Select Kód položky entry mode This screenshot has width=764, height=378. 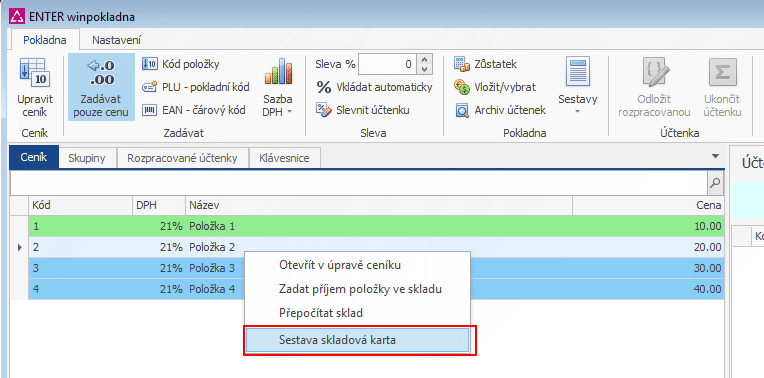point(181,64)
